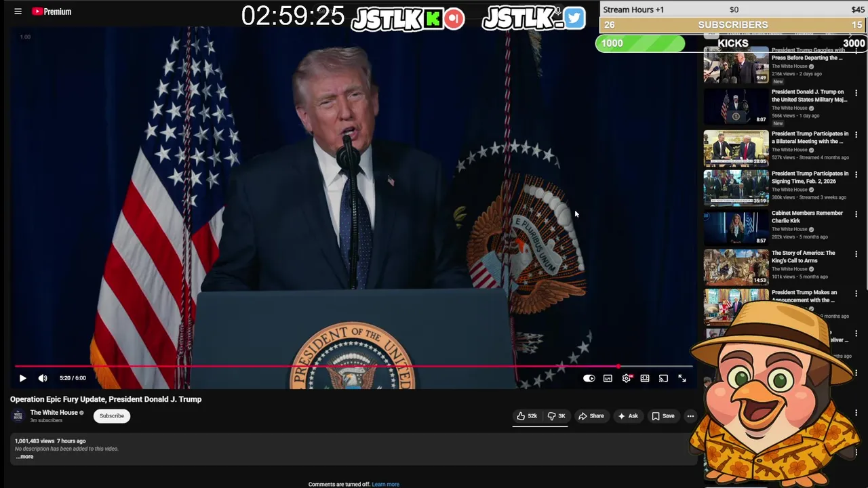
Task: Open options menu for Military Maj... video
Action: pos(856,94)
